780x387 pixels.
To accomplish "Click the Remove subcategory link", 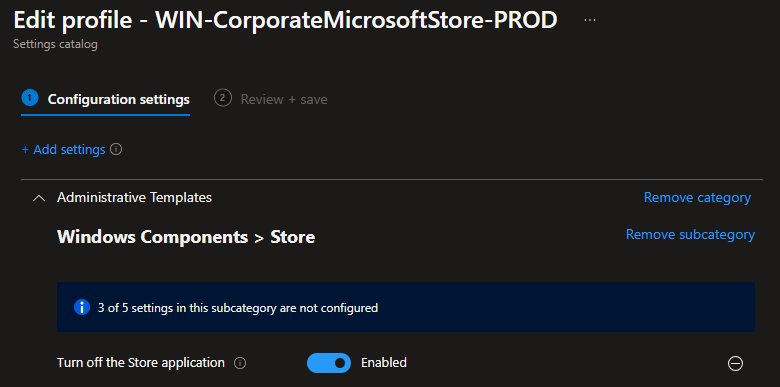I will coord(690,234).
